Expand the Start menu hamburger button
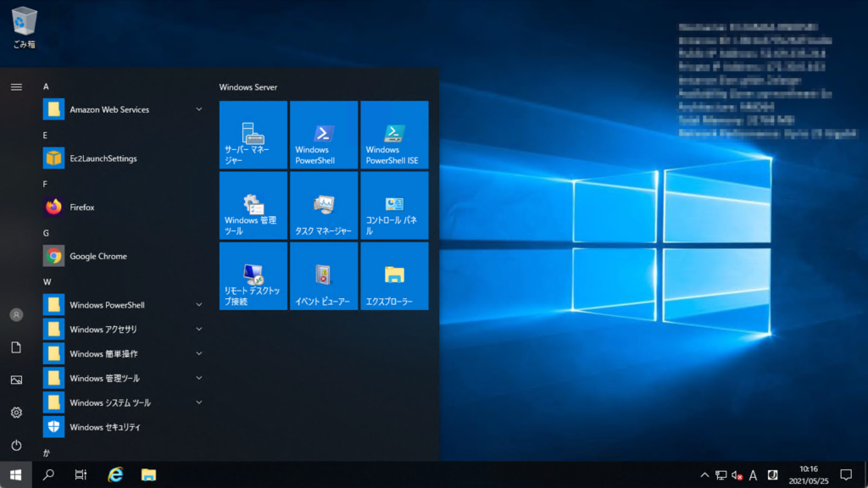868x488 pixels. coord(16,87)
